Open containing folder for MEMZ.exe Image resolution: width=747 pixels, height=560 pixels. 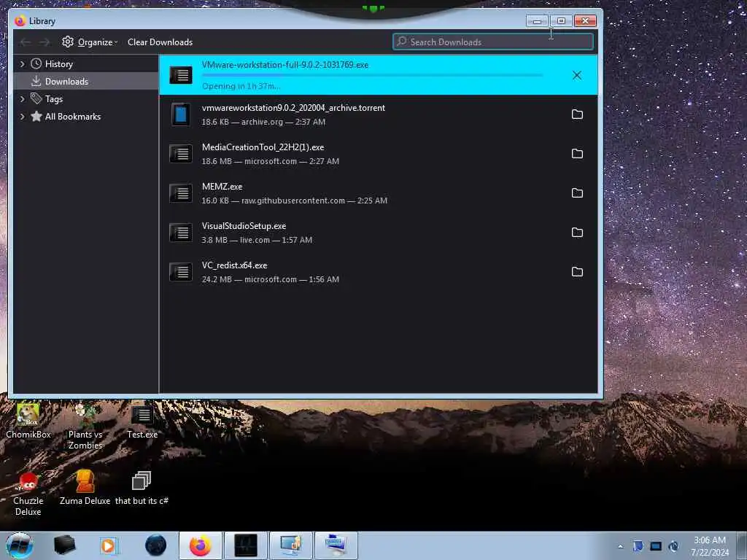pos(577,192)
